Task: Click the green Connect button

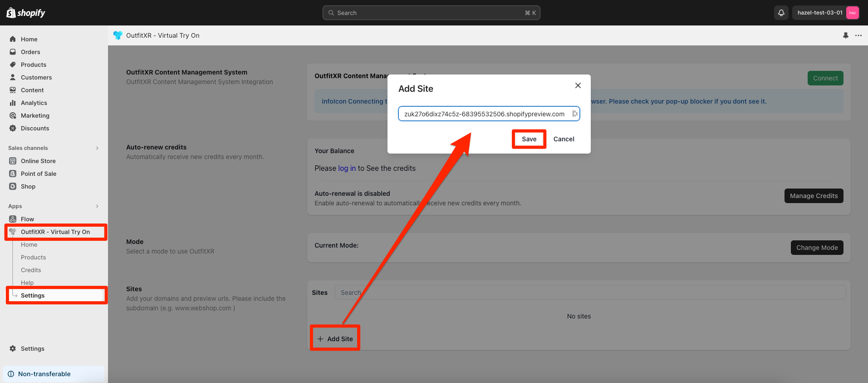Action: [x=825, y=78]
